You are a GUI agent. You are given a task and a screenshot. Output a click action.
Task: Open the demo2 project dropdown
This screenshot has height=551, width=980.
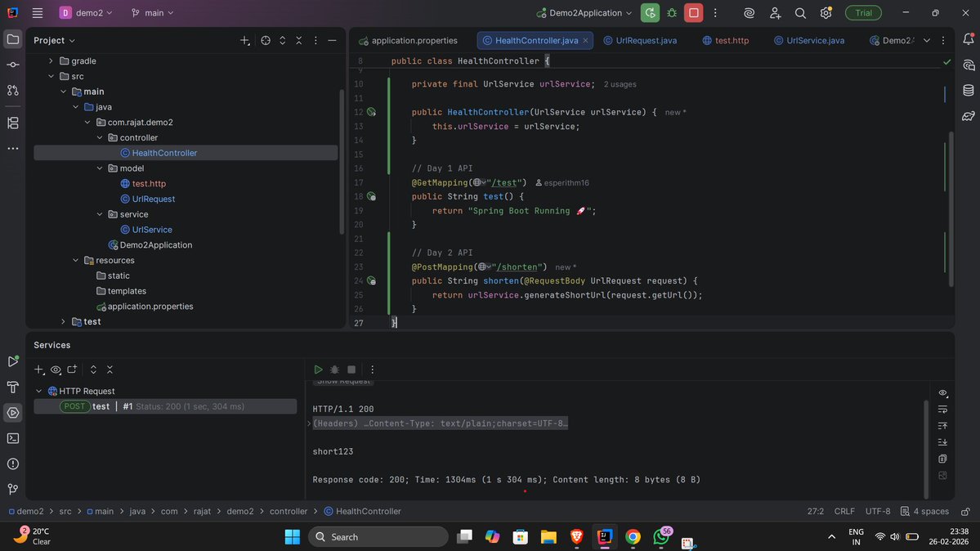[x=87, y=12]
